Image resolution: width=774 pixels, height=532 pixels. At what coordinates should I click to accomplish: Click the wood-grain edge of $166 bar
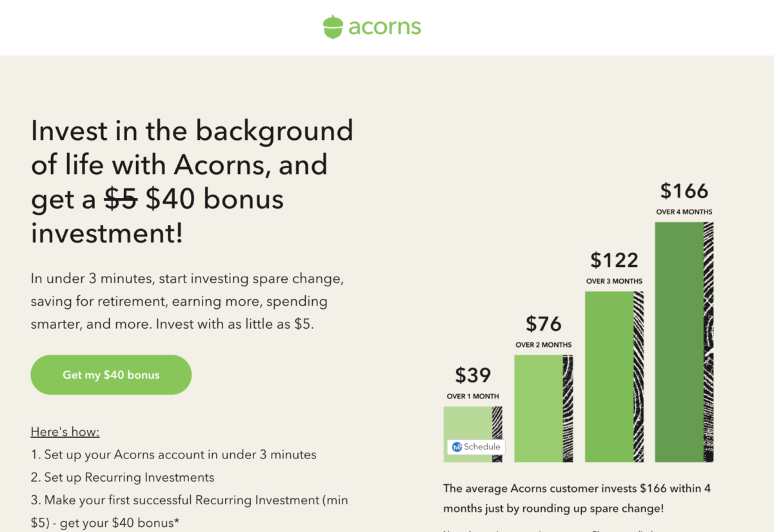(708, 342)
